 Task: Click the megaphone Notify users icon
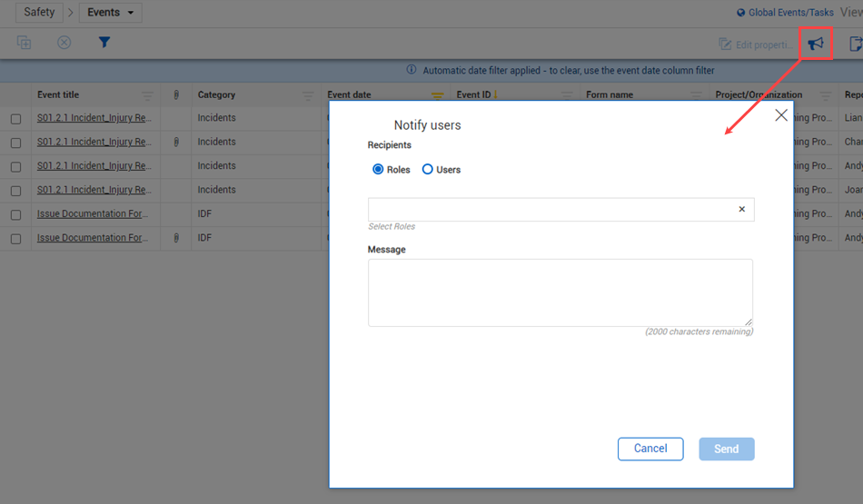click(816, 44)
